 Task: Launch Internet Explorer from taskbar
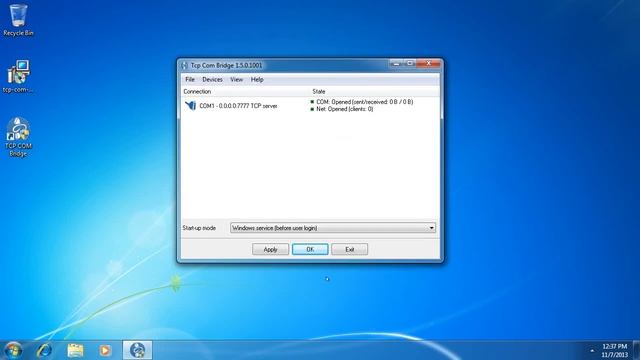(x=44, y=350)
